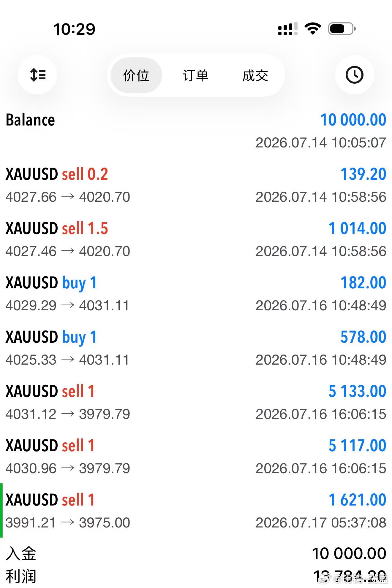Tap the sort order icon
This screenshot has height=588, width=392.
(x=38, y=75)
